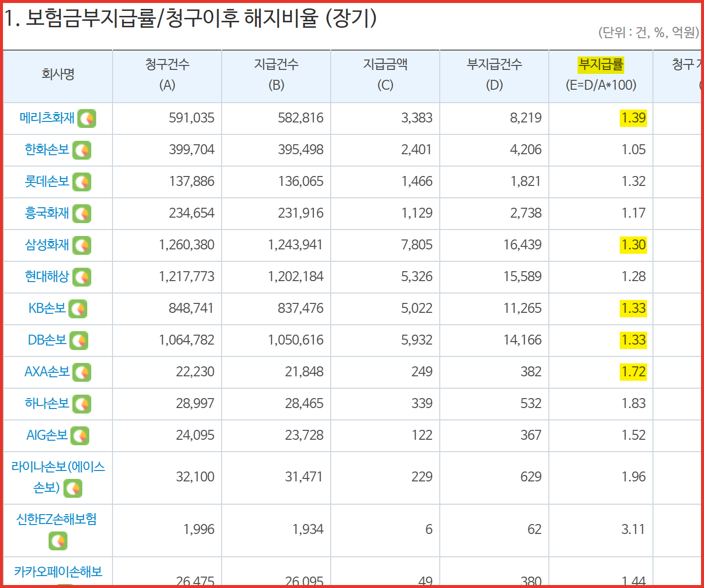704x588 pixels.
Task: Click 흥국화재's non-payment rate 1.17
Action: pos(634,213)
